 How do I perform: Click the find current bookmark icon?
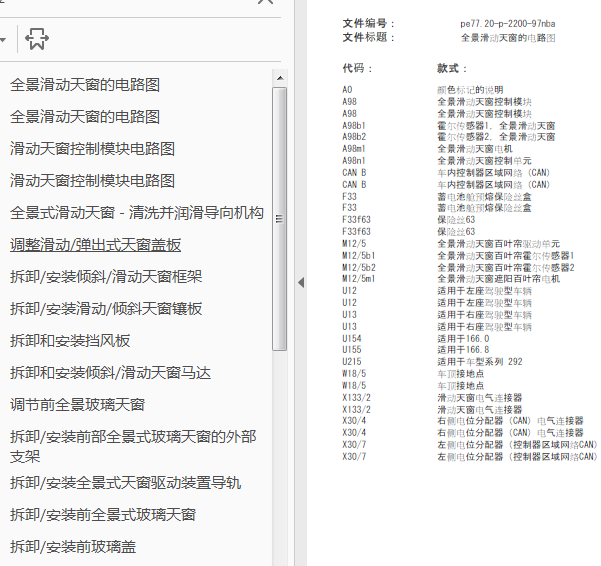pos(37,39)
